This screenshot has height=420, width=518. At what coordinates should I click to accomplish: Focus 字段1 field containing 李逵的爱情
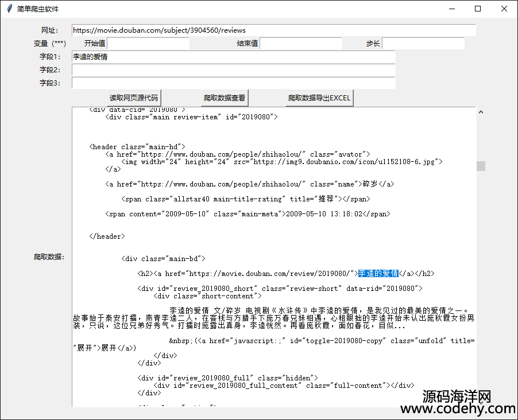tap(233, 57)
